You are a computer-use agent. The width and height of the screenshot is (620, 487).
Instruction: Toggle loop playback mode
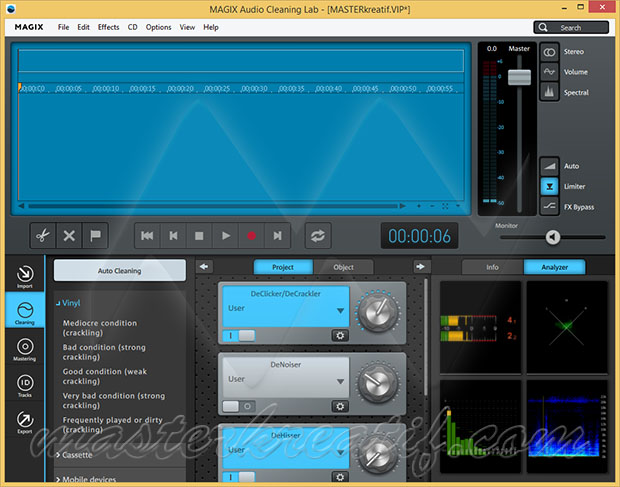318,236
